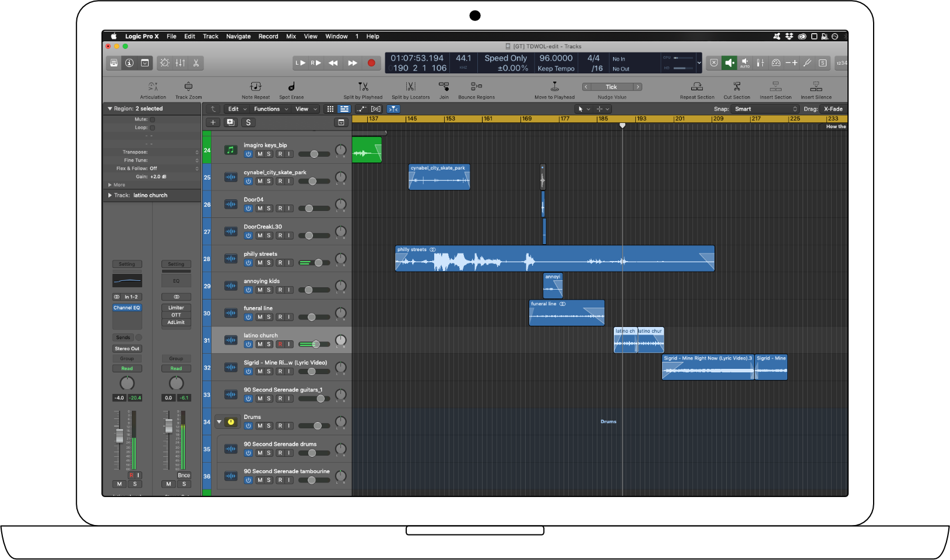Click the Limiter plugin slot
Screen dimensions: 950x560
click(x=176, y=308)
